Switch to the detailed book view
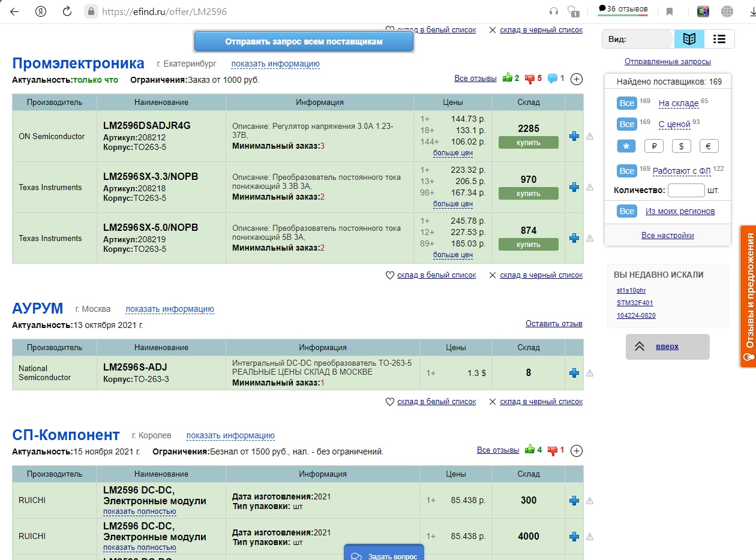The height and width of the screenshot is (560, 756). coord(689,39)
